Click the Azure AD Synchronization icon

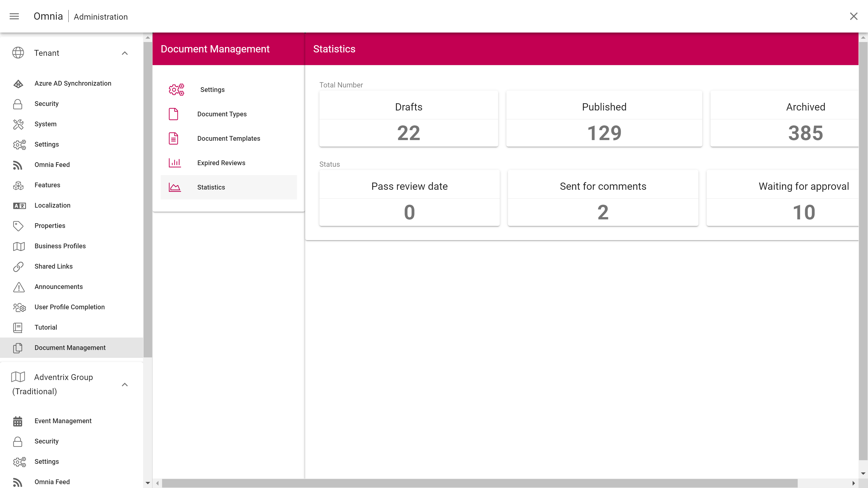coord(18,84)
